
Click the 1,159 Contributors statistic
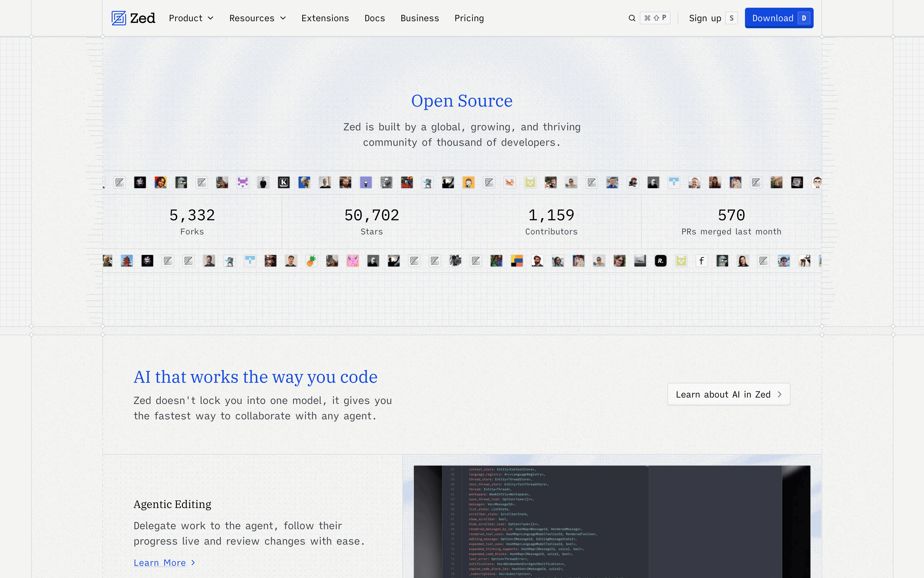click(551, 221)
